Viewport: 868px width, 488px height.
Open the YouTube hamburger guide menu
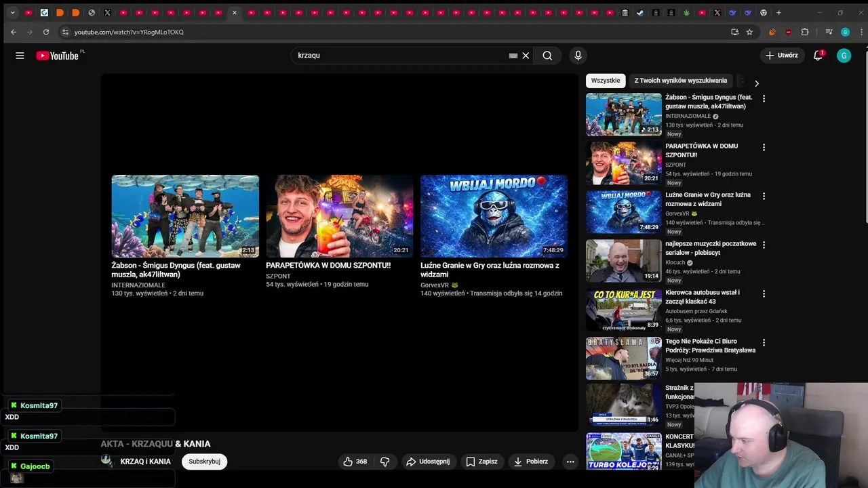[20, 56]
